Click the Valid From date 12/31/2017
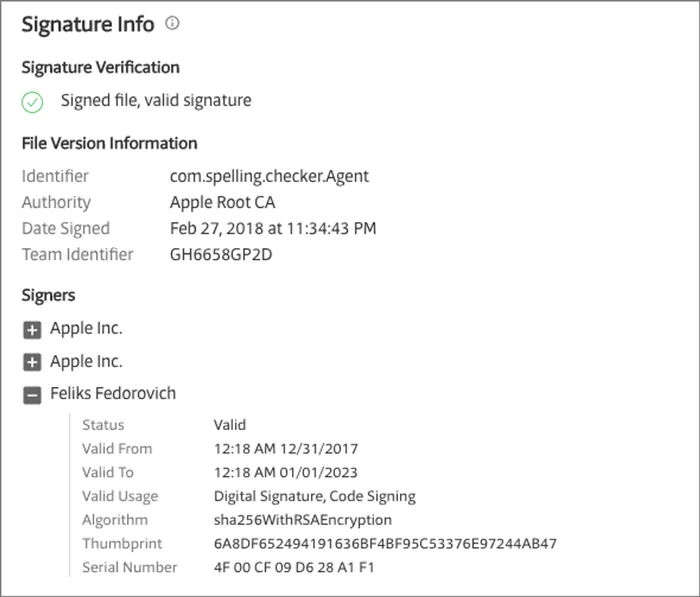Image resolution: width=700 pixels, height=597 pixels. pyautogui.click(x=286, y=449)
